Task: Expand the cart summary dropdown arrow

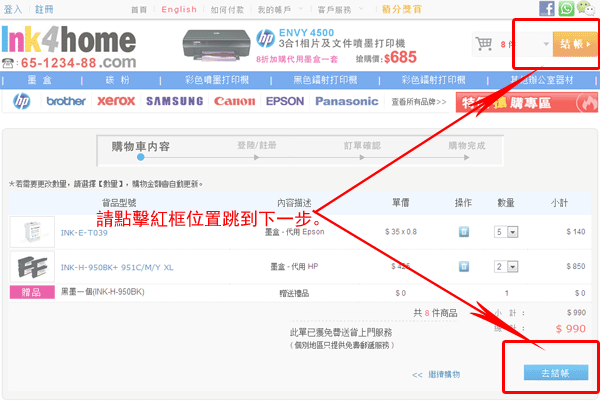Action: pyautogui.click(x=546, y=44)
